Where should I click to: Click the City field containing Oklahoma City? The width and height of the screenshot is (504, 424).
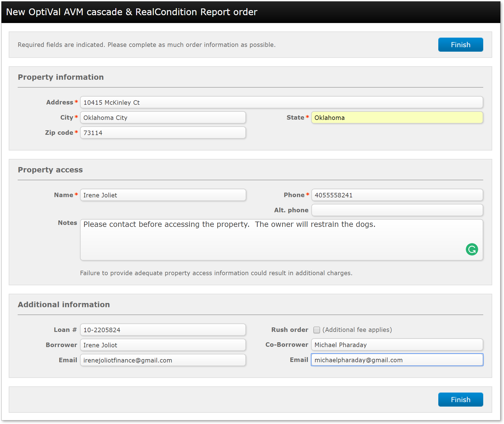163,117
